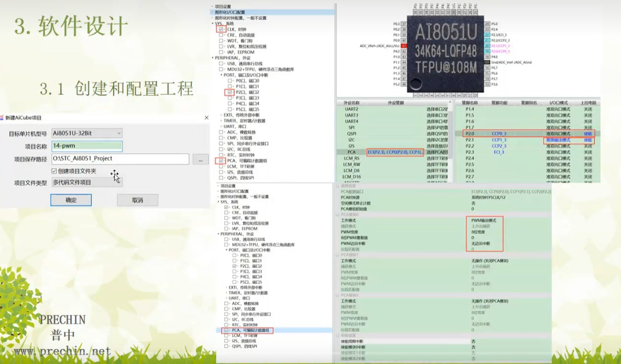Toggle the CLK 时钟 checkbox in config tree
This screenshot has height=364, width=621.
[x=221, y=29]
